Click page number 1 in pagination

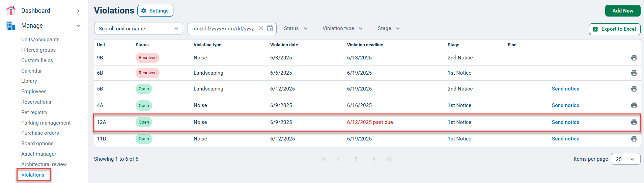pyautogui.click(x=356, y=159)
